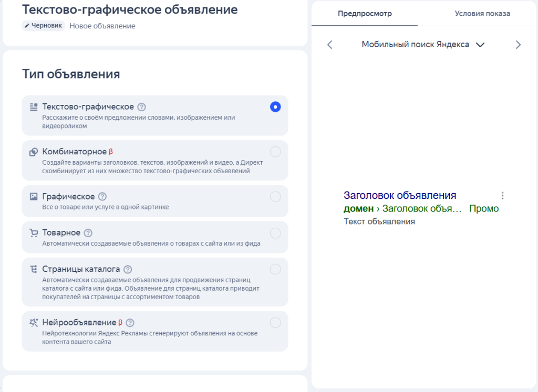The width and height of the screenshot is (538, 392).
Task: Click Графическое description text
Action: [x=106, y=207]
